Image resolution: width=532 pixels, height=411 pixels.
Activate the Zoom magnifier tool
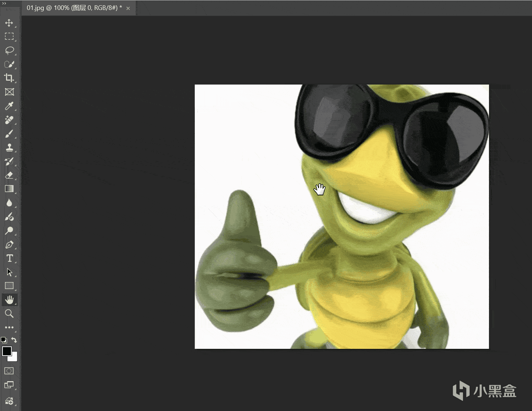click(9, 313)
